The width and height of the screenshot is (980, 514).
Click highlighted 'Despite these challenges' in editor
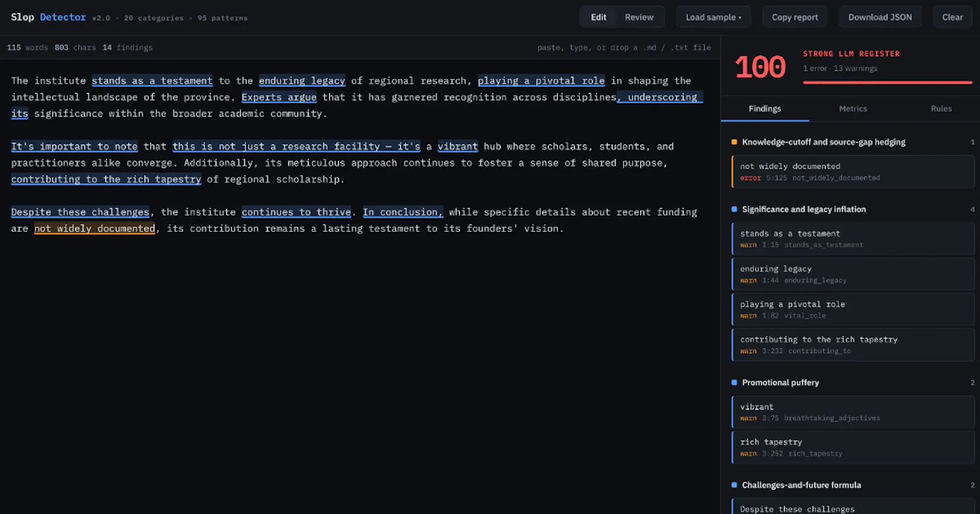pyautogui.click(x=80, y=212)
